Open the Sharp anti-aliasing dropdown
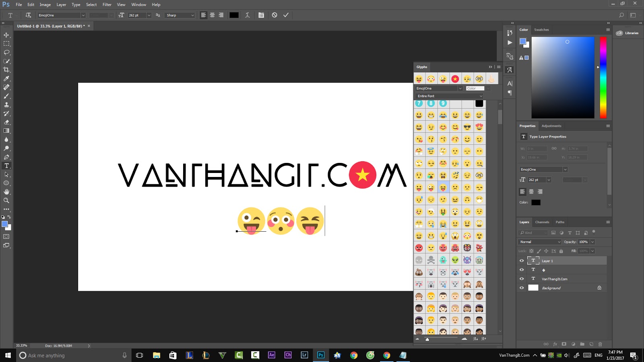Screen dimensions: 644x362 pyautogui.click(x=180, y=15)
